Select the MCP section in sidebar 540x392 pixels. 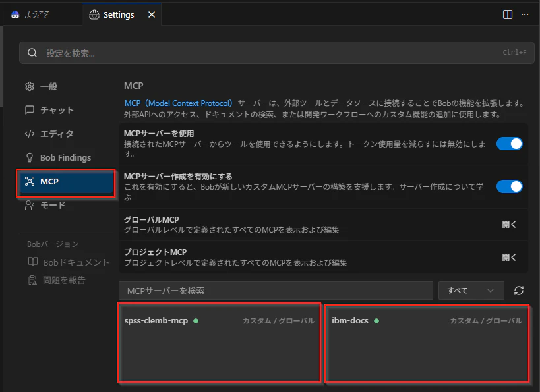click(65, 182)
